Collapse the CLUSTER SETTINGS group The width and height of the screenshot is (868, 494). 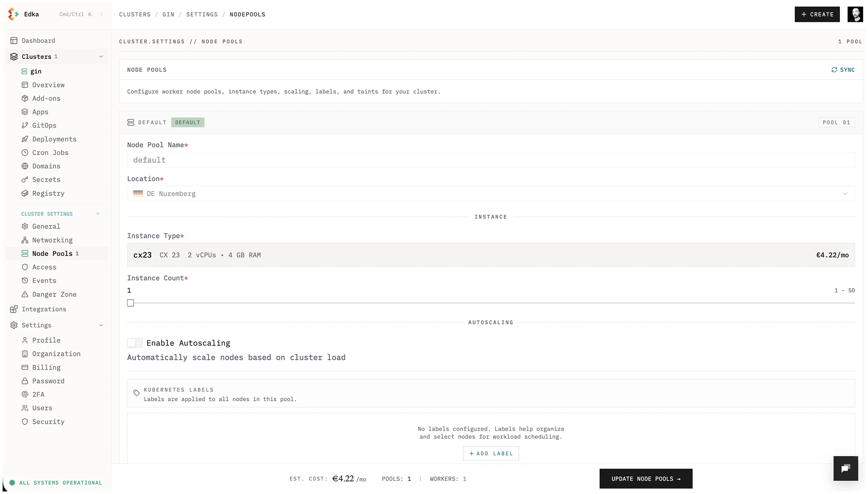click(x=98, y=214)
